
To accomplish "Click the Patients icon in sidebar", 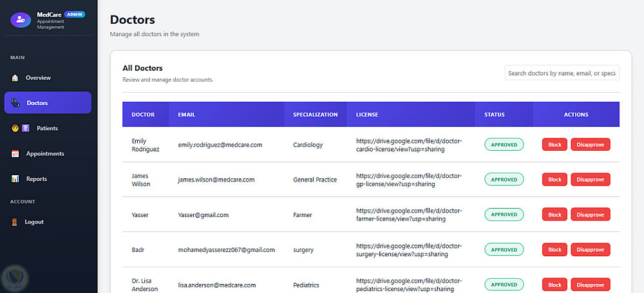I will coord(21,128).
